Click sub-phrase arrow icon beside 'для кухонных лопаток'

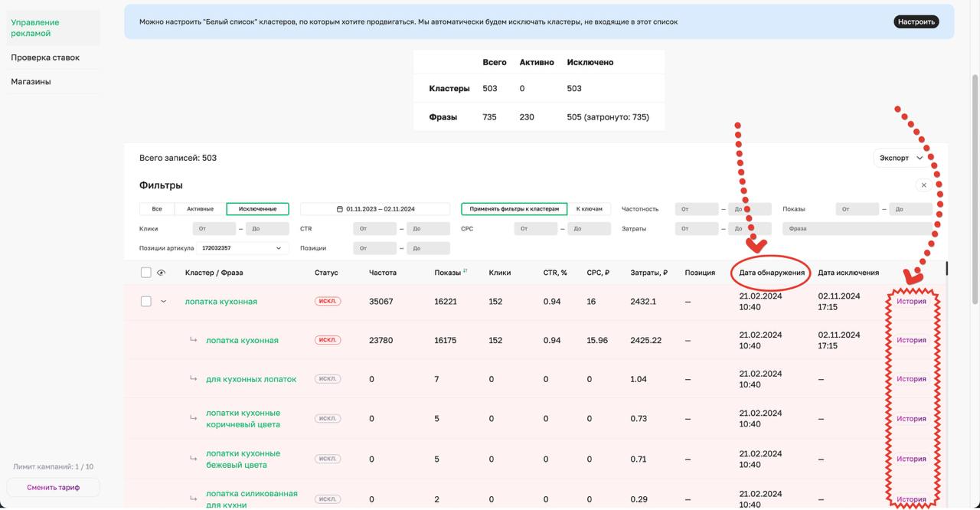(x=194, y=378)
